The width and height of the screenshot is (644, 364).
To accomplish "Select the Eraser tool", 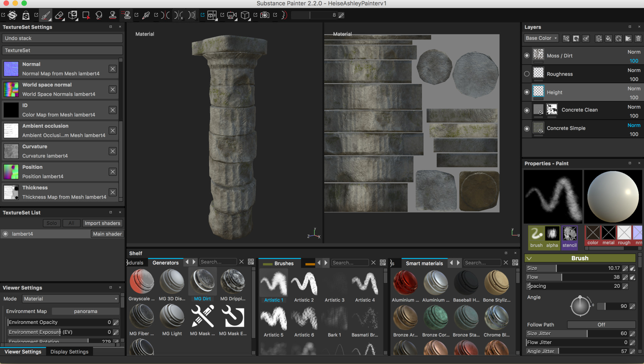I will coord(59,15).
